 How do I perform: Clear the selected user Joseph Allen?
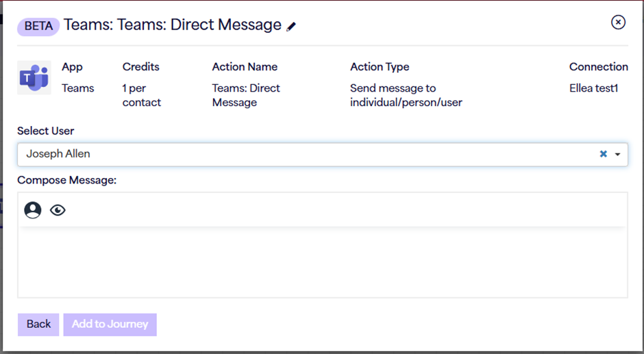tap(604, 154)
